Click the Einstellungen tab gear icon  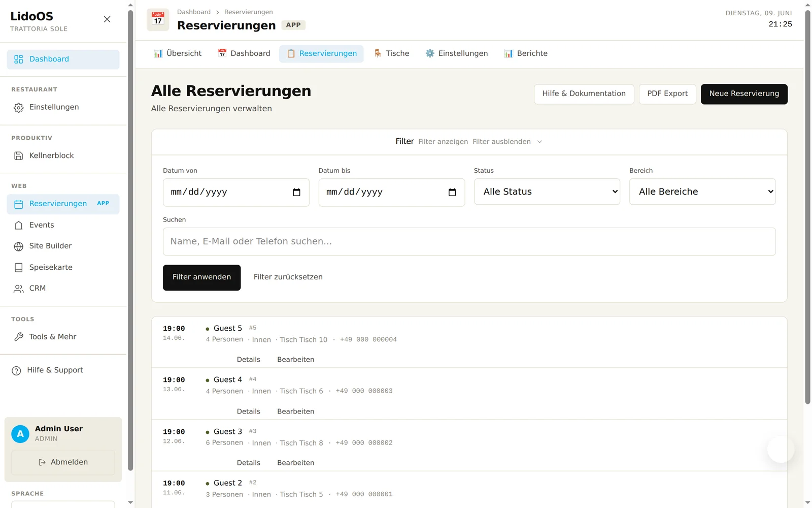click(430, 53)
